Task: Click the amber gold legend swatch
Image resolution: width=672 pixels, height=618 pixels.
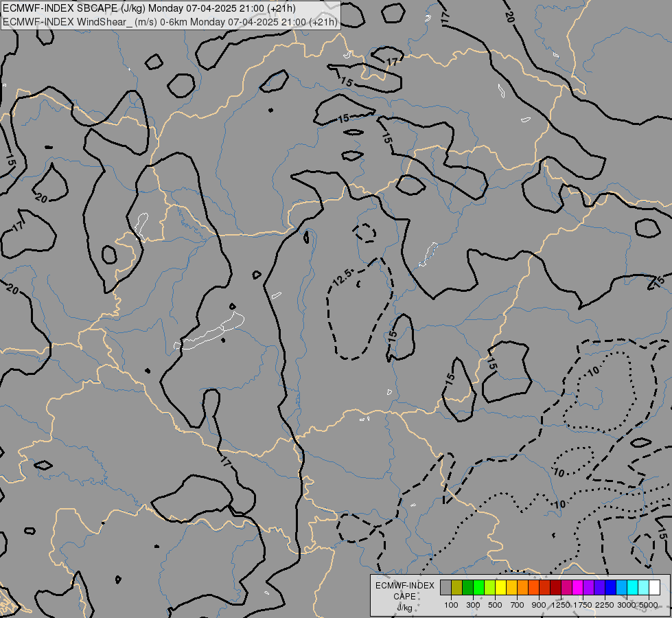Action: click(x=511, y=587)
